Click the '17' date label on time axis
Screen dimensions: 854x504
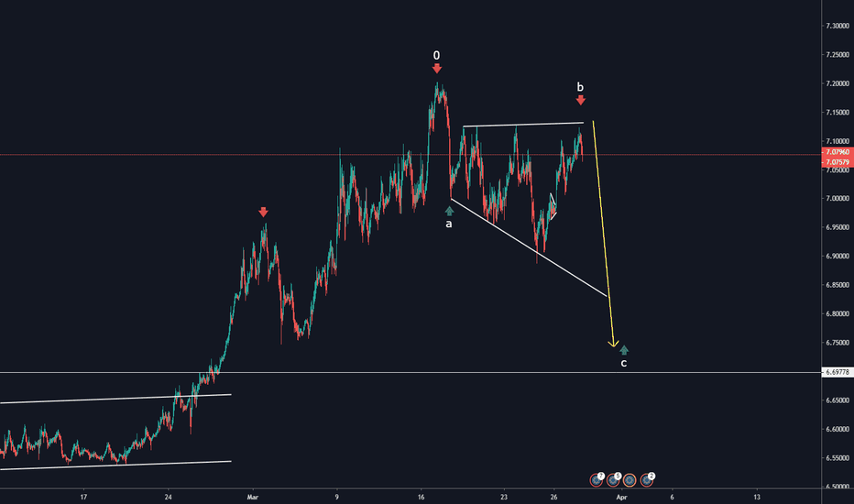click(84, 497)
